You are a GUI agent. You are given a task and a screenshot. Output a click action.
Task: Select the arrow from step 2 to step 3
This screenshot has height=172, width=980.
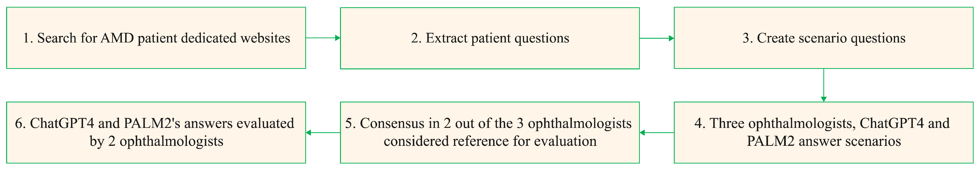tap(657, 38)
